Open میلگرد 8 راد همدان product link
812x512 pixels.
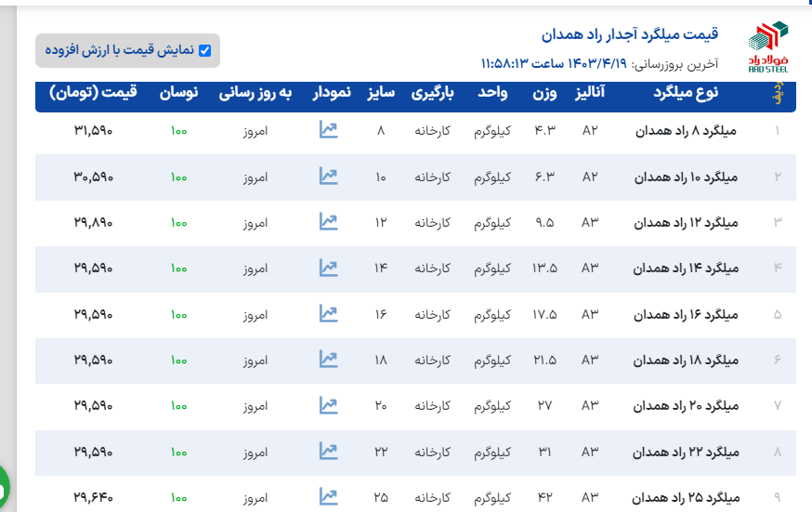[x=688, y=131]
